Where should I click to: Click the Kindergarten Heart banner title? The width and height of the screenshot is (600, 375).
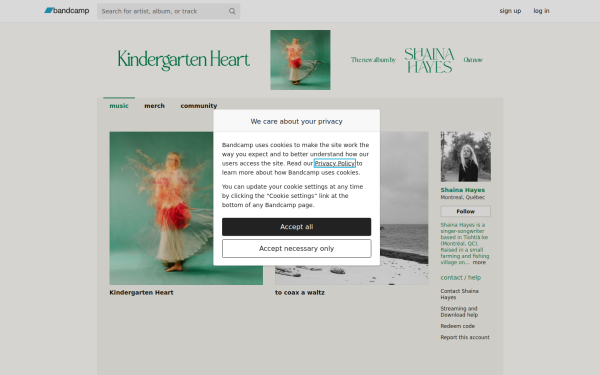click(184, 60)
